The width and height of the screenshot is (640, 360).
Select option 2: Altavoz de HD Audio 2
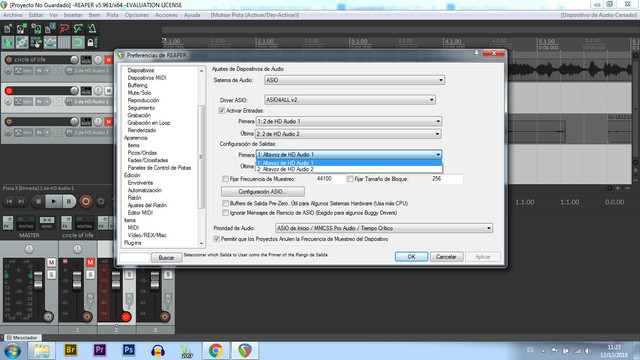tap(349, 169)
